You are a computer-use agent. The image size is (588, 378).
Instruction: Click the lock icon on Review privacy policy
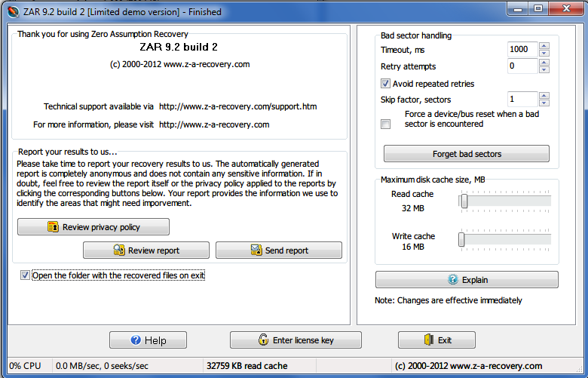tap(54, 227)
